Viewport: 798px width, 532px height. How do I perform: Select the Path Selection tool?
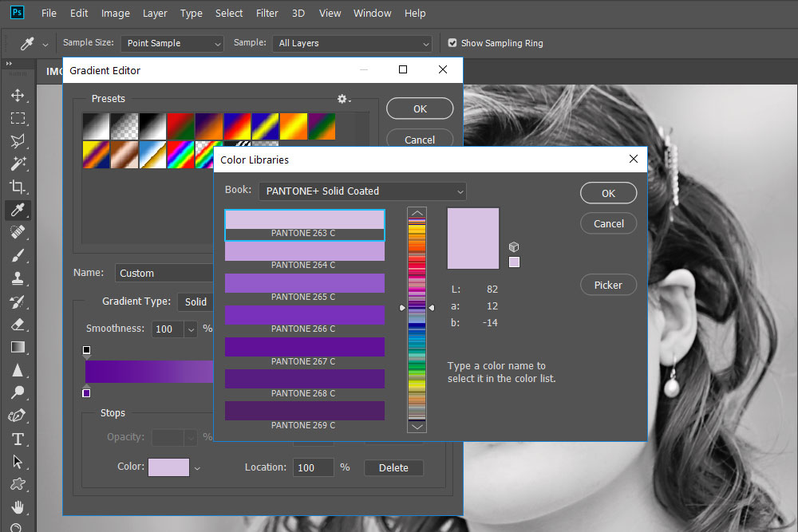[x=18, y=461]
